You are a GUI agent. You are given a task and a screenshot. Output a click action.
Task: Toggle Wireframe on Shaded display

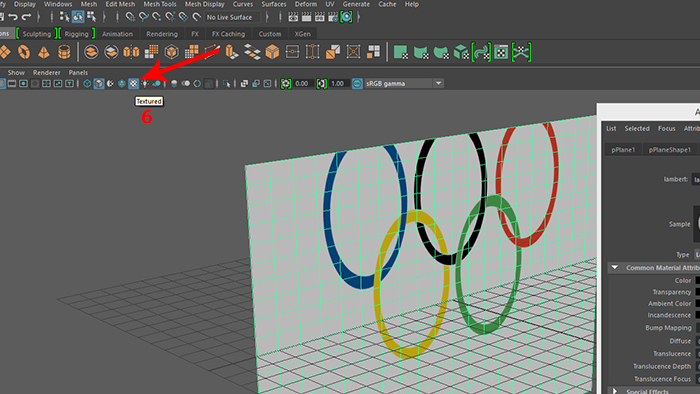click(122, 83)
